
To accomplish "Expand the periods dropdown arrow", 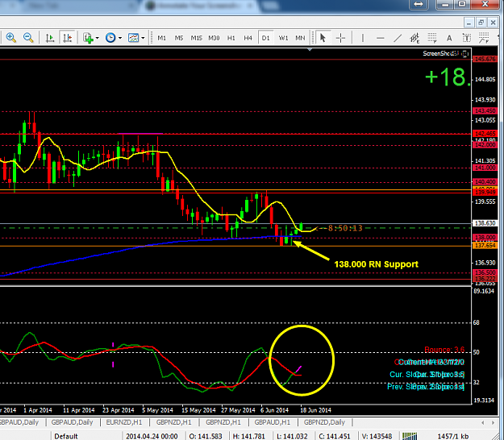I will [x=120, y=38].
